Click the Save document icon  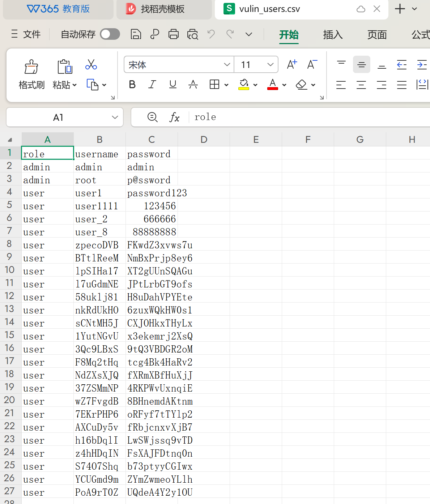pyautogui.click(x=136, y=34)
